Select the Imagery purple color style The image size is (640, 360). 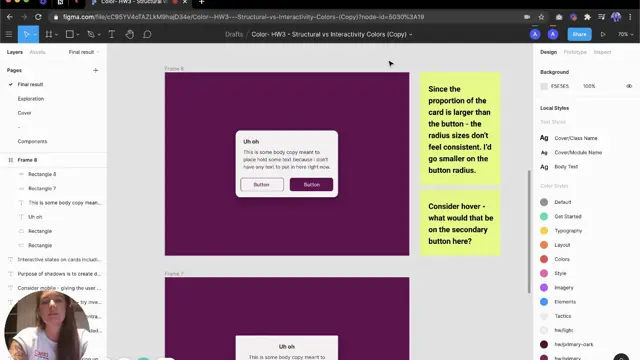click(x=564, y=288)
